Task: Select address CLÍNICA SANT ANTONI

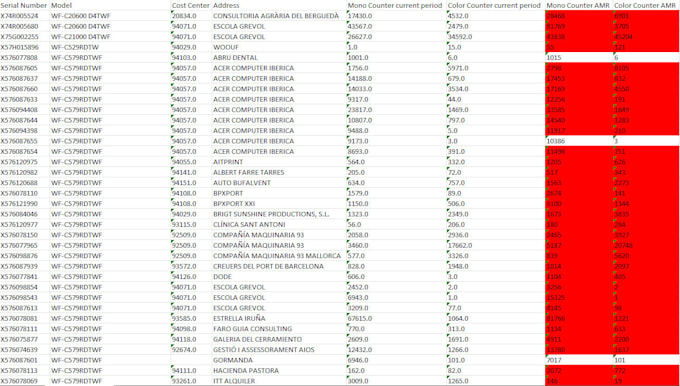Action: [x=249, y=224]
